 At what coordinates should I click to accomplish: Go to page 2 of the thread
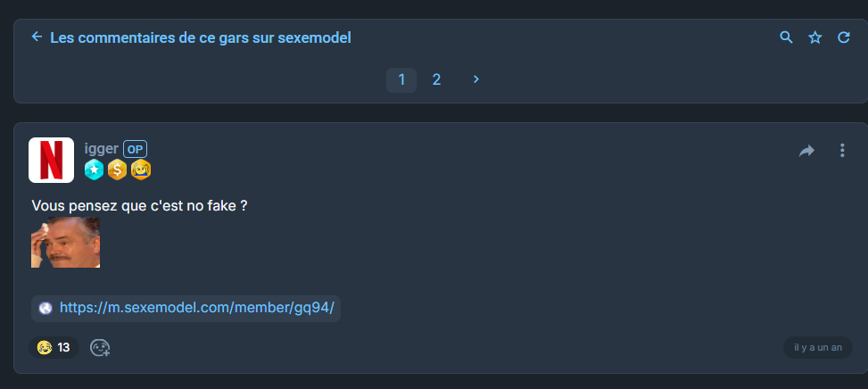pyautogui.click(x=436, y=79)
